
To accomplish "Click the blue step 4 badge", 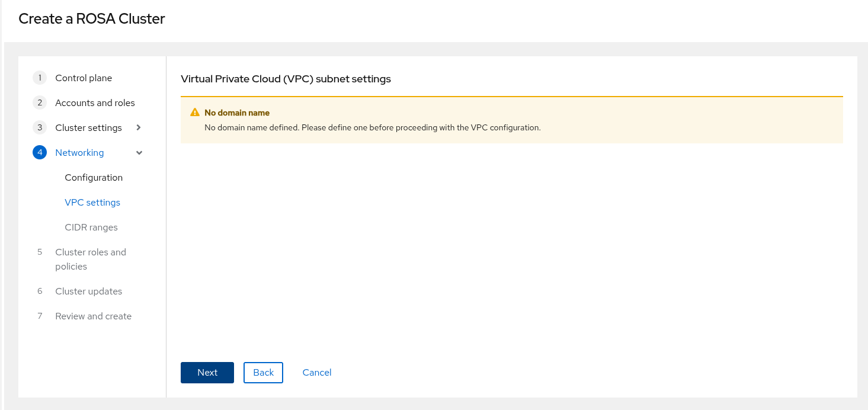I will [40, 153].
